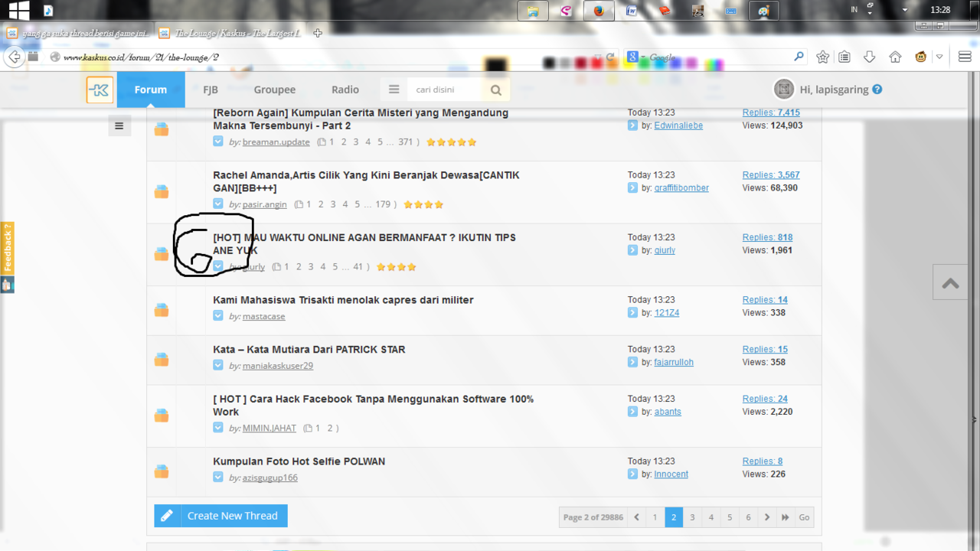Click Replies: 818 link
980x551 pixels.
767,237
